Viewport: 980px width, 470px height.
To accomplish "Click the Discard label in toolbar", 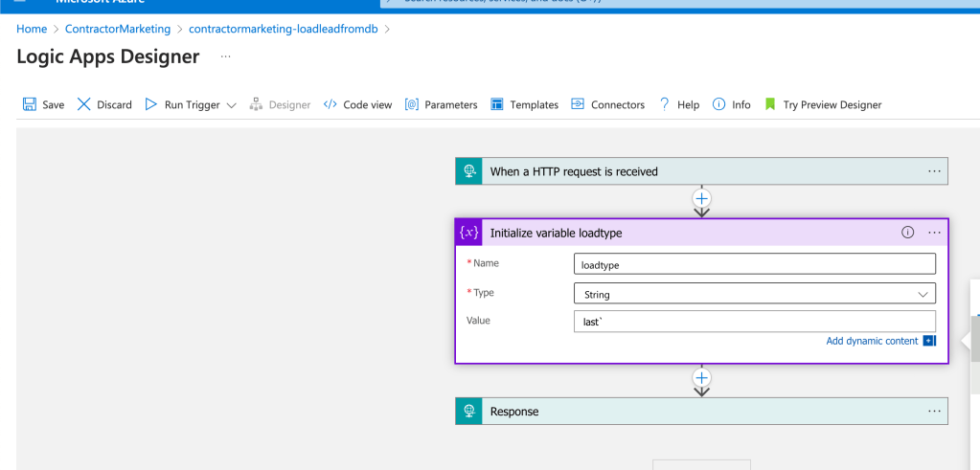I will tap(114, 105).
